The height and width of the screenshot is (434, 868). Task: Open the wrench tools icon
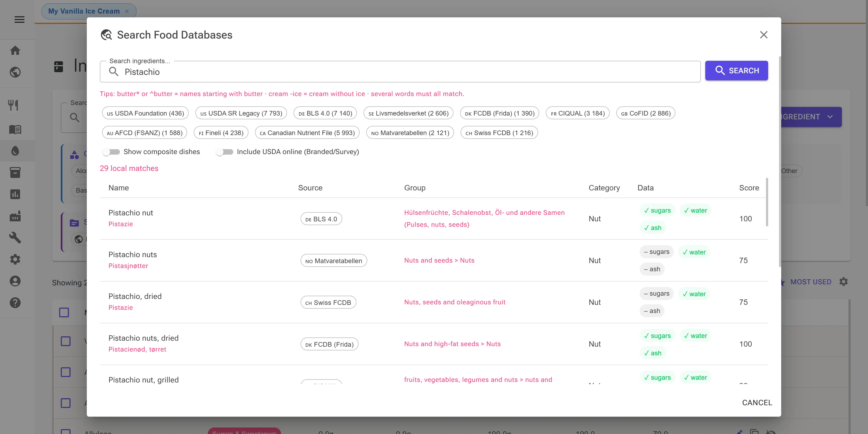click(x=15, y=238)
